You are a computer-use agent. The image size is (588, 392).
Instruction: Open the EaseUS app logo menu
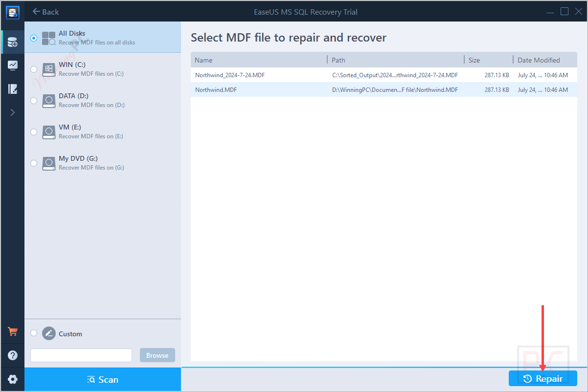tap(12, 11)
